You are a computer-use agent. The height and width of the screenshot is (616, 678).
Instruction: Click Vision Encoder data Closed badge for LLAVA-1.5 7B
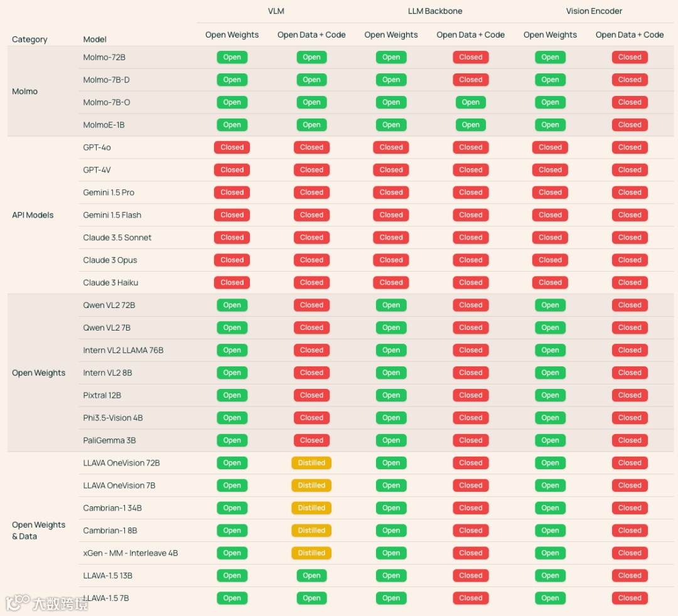pos(630,598)
